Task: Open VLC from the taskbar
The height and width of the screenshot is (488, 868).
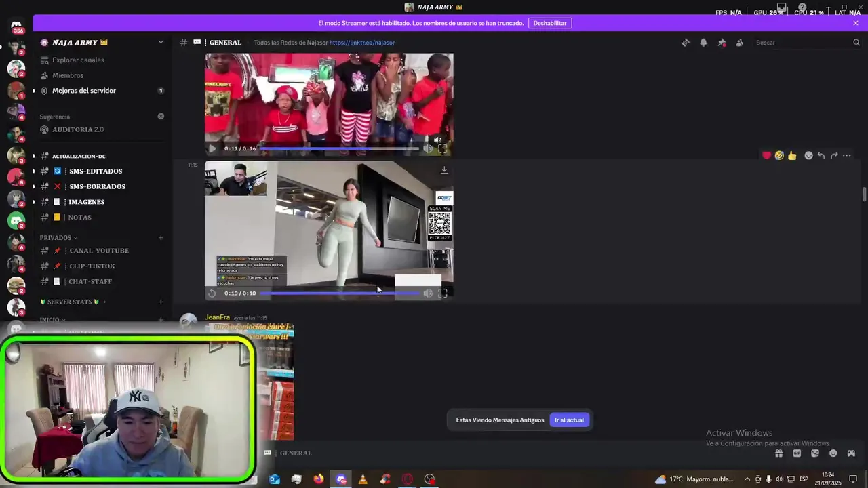Action: pos(363,479)
